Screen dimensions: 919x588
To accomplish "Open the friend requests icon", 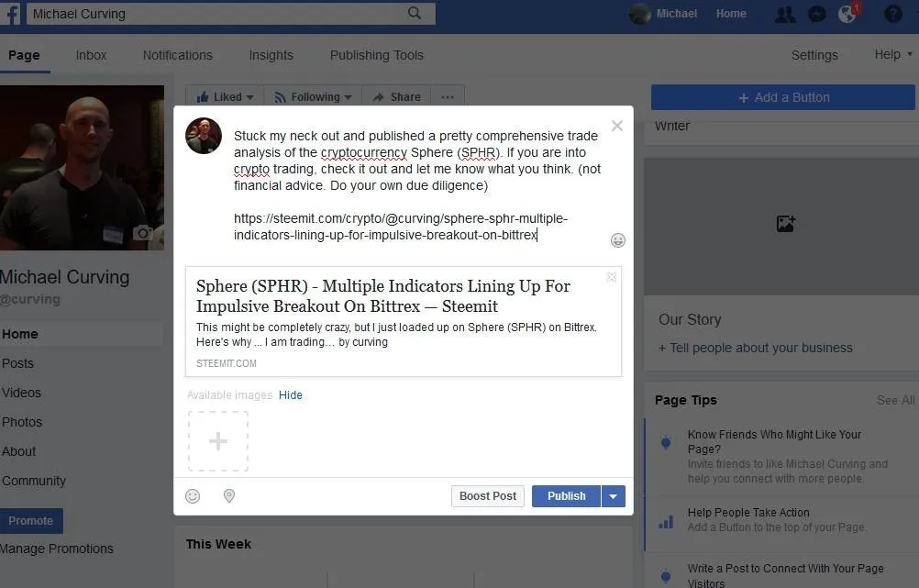I will (x=785, y=14).
